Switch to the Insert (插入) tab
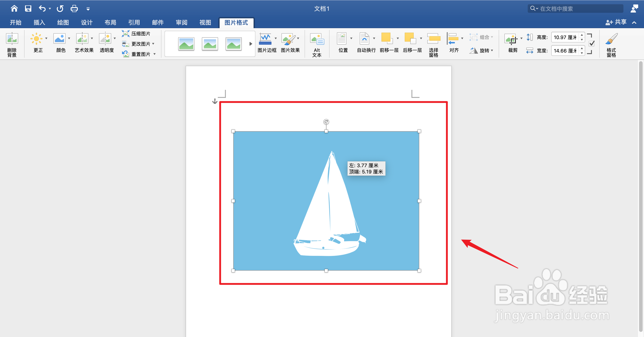The image size is (644, 337). [39, 23]
